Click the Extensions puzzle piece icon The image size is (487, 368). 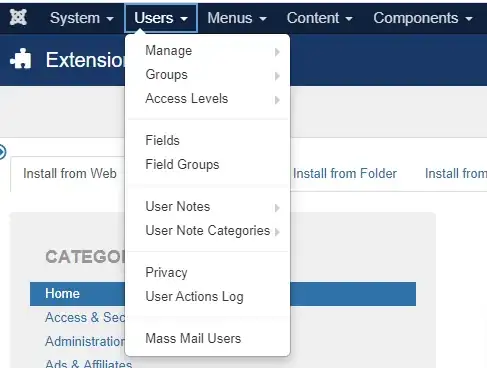[21, 59]
